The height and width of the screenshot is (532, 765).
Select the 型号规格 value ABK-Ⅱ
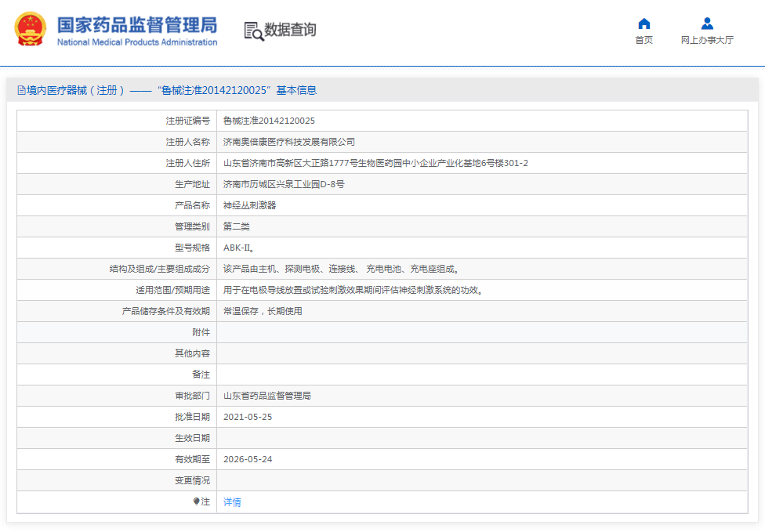[x=237, y=248]
